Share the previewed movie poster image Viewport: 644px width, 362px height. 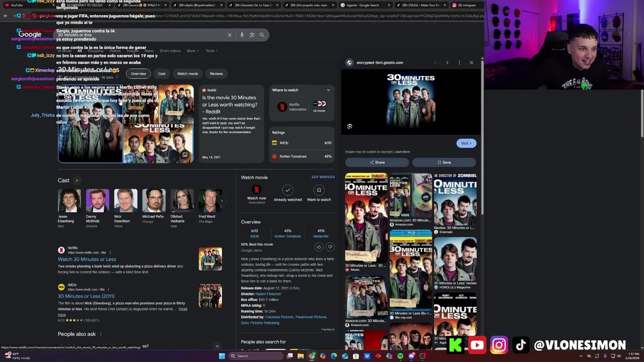[377, 162]
